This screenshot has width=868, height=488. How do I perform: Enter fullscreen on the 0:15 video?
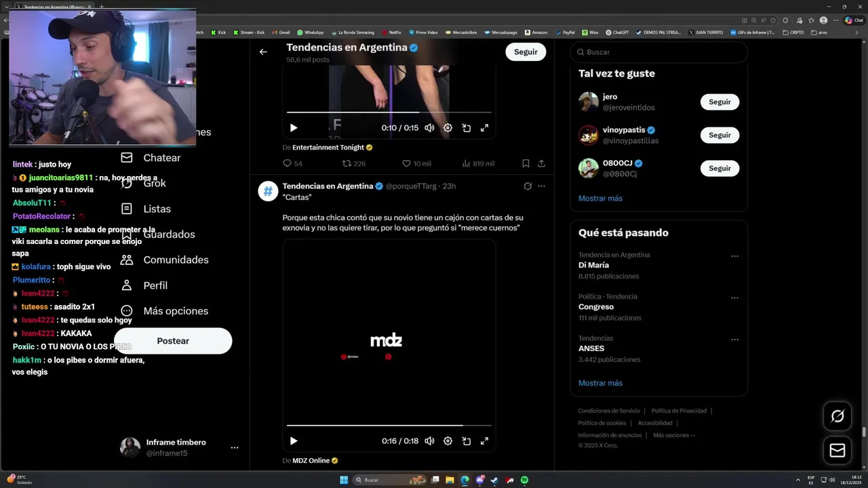[x=485, y=127]
